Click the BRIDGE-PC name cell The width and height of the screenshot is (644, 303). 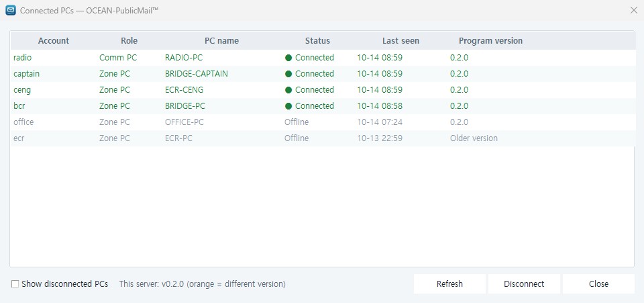click(185, 105)
